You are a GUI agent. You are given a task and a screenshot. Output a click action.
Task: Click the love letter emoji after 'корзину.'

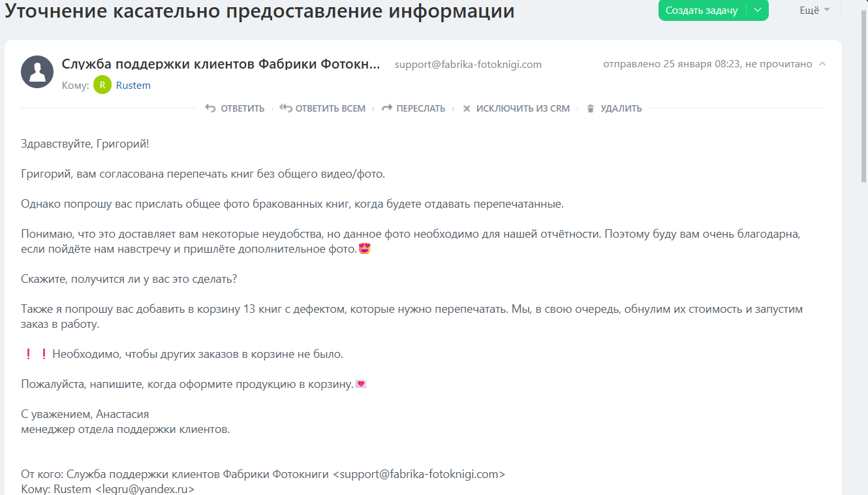point(361,384)
